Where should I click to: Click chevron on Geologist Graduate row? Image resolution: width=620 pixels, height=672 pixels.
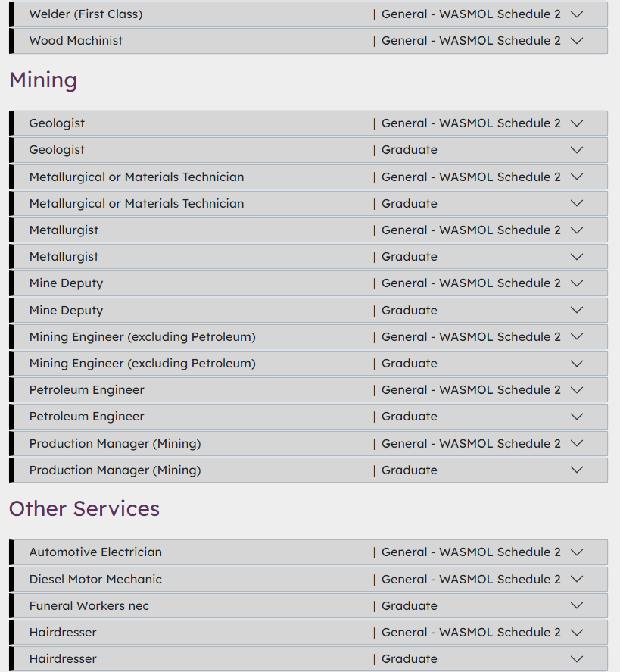coord(577,150)
